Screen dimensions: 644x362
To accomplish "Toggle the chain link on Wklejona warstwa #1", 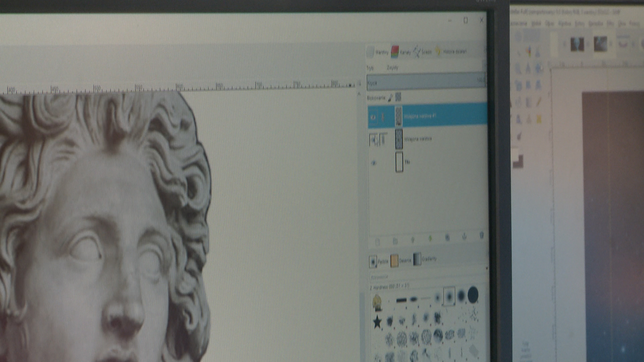I will [x=383, y=117].
